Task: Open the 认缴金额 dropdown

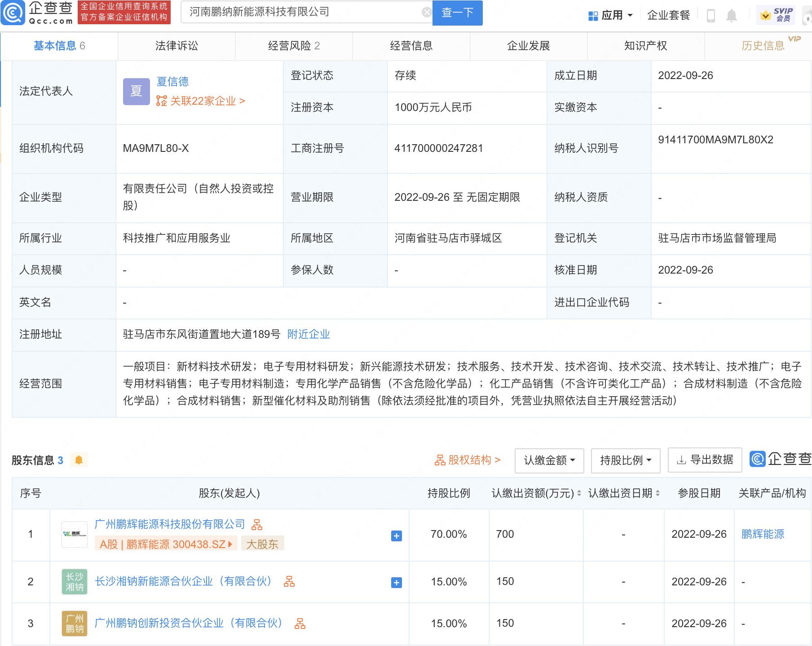Action: [549, 460]
